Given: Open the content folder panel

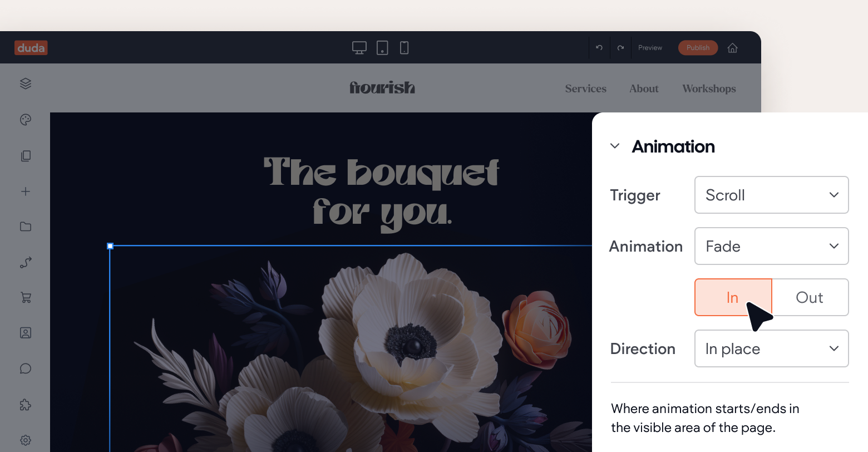Looking at the screenshot, I should [26, 227].
